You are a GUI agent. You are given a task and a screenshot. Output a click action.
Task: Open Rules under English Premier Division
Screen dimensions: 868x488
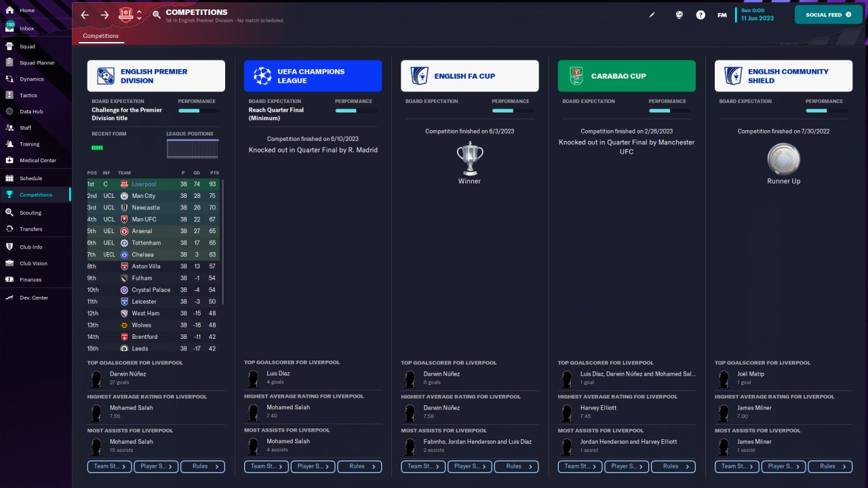click(203, 466)
